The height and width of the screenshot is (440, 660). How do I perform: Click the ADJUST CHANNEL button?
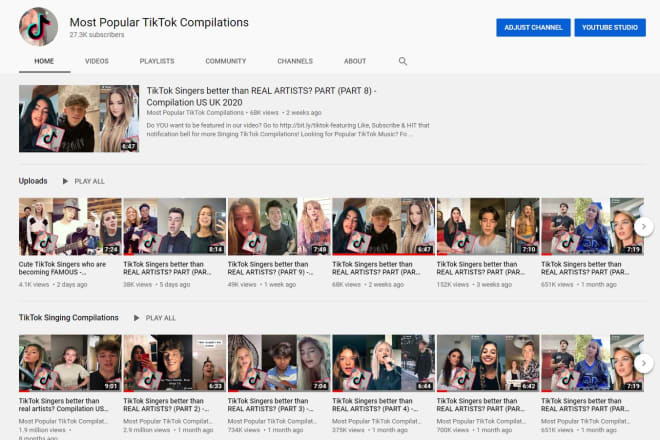pyautogui.click(x=533, y=27)
